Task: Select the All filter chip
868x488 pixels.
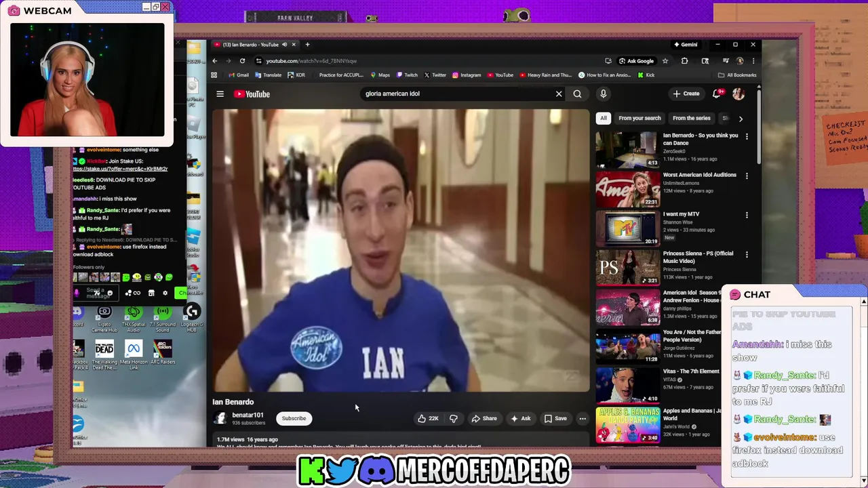Action: coord(603,118)
